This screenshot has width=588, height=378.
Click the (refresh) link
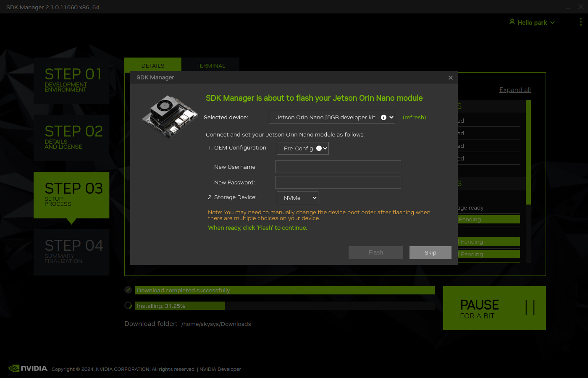point(414,118)
